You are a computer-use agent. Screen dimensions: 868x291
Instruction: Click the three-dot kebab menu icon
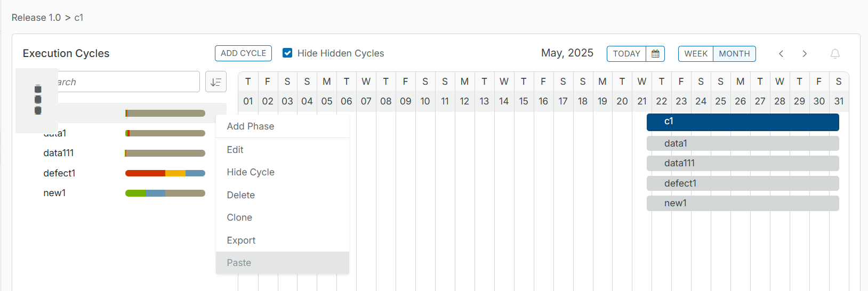[x=38, y=100]
